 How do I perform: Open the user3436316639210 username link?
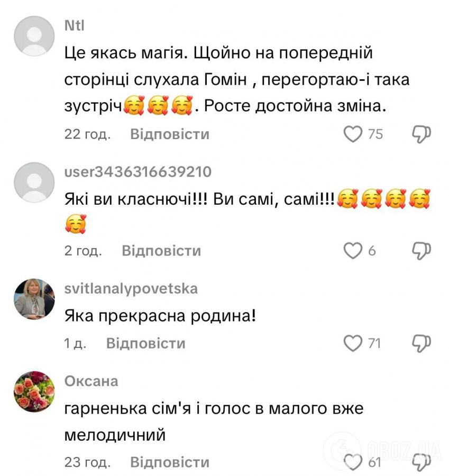[138, 172]
